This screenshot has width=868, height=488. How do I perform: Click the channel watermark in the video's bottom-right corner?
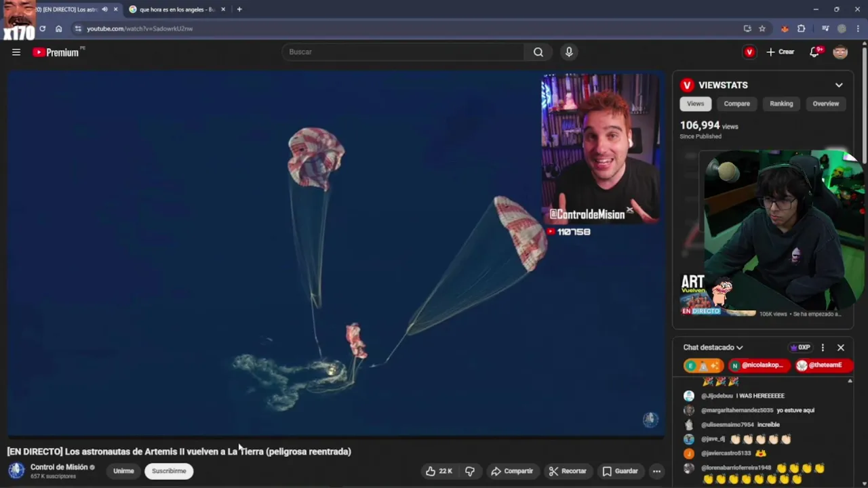coord(650,420)
